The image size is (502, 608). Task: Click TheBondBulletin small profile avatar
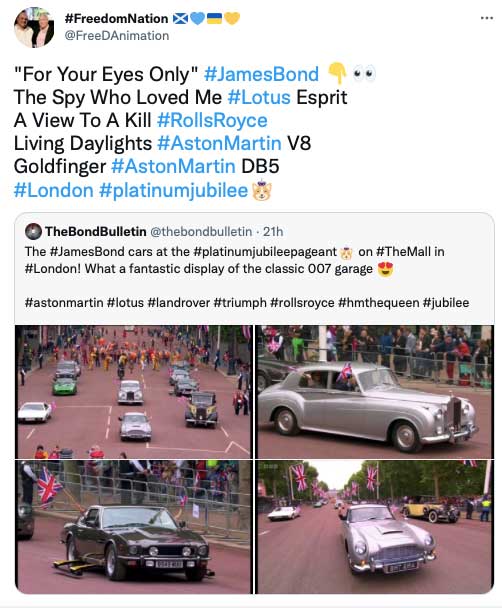33,231
